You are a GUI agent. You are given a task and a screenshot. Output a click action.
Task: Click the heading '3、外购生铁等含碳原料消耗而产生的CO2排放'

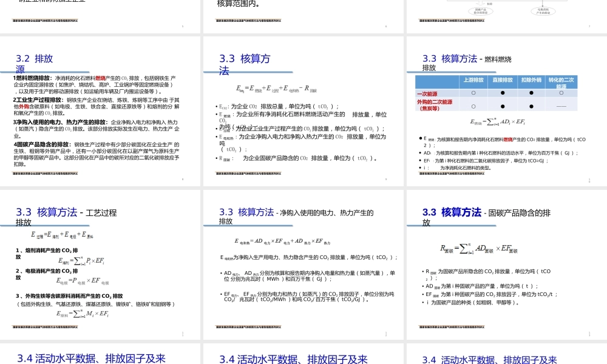(x=69, y=296)
